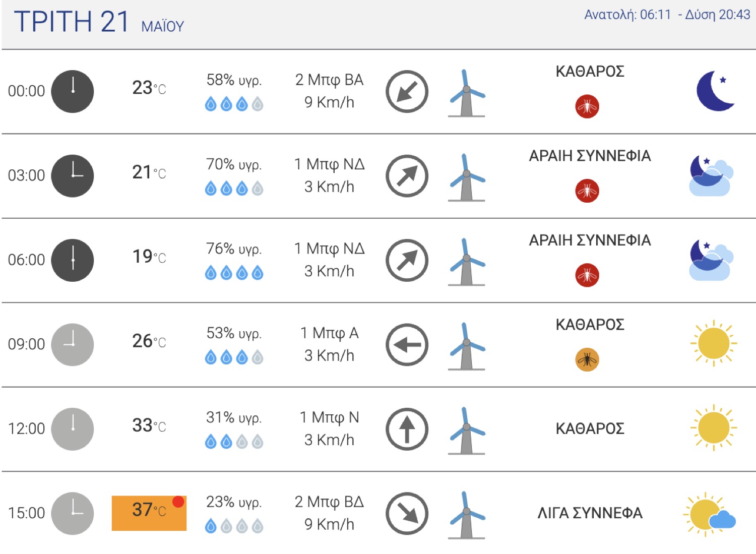
Task: Click the wind turbine icon in 06:00 row
Action: pyautogui.click(x=467, y=262)
